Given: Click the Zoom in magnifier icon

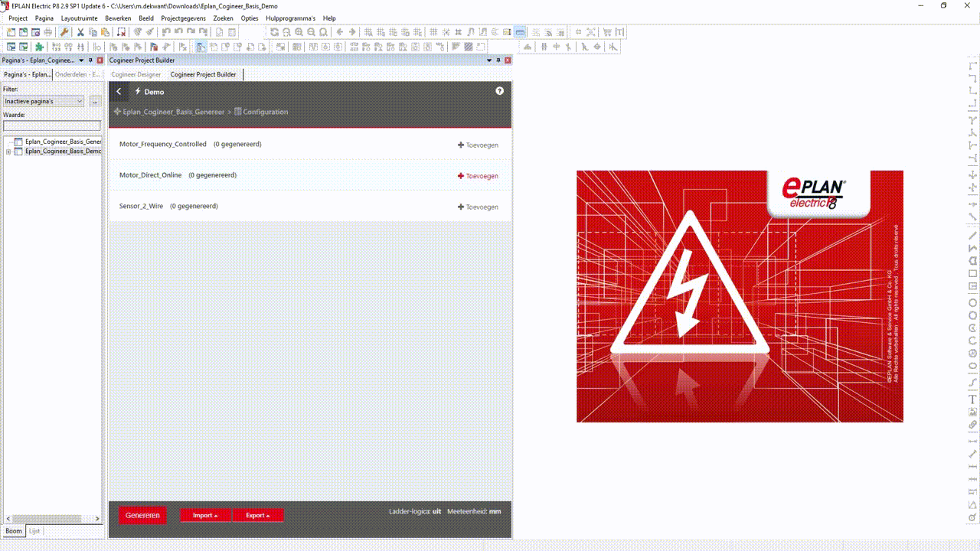Looking at the screenshot, I should click(x=299, y=32).
